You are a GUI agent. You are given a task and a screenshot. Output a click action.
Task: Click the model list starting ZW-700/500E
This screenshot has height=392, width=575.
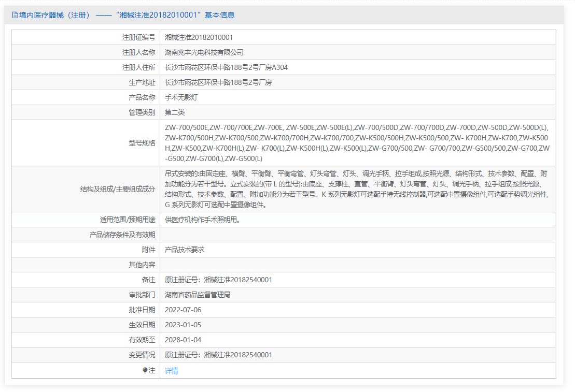[x=357, y=143]
